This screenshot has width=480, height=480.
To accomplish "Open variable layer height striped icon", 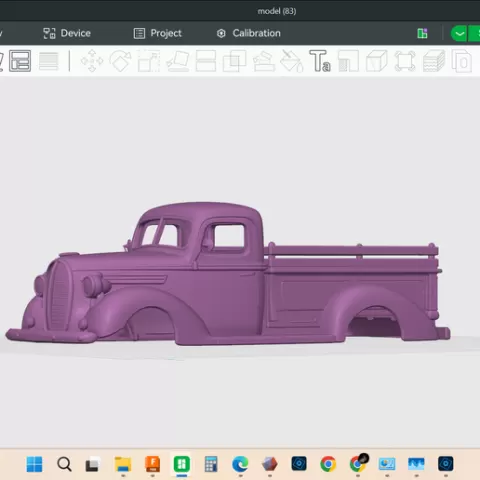I will click(x=49, y=61).
